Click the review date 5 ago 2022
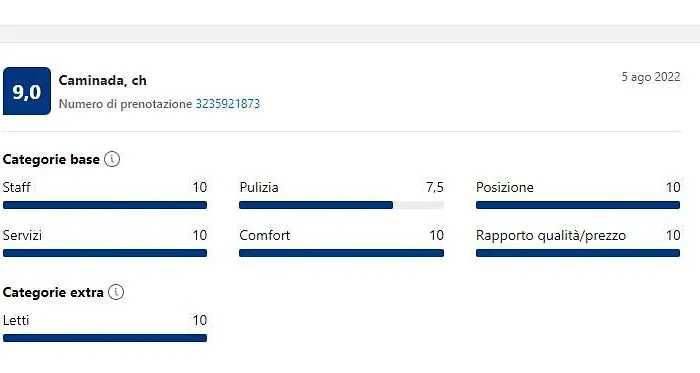Screen dimensions: 700x373 (x=651, y=77)
